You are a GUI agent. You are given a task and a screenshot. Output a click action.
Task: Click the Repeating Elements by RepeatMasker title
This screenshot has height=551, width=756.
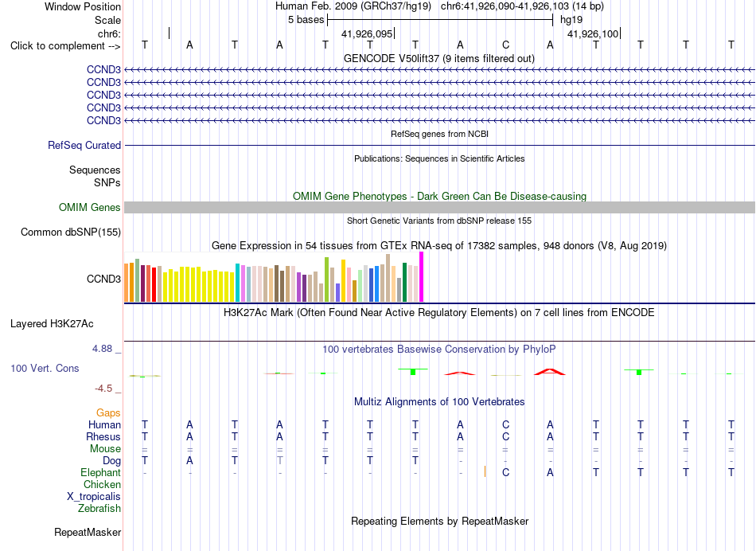coord(440,521)
